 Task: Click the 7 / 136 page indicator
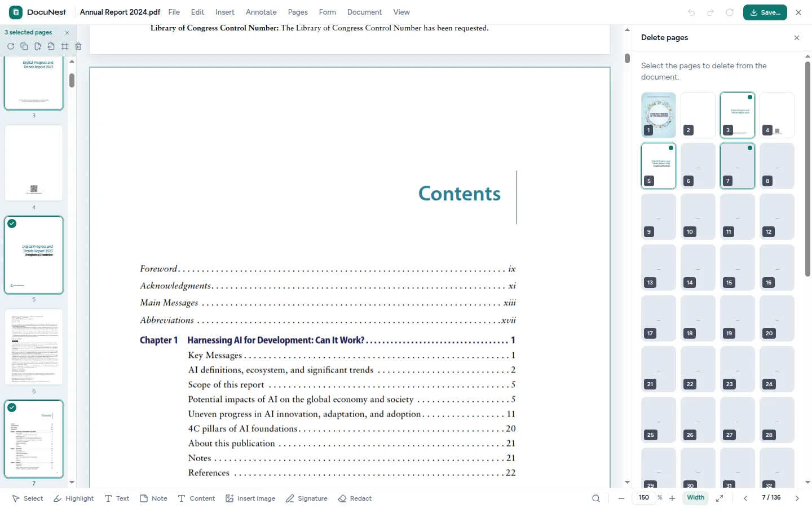pyautogui.click(x=771, y=498)
